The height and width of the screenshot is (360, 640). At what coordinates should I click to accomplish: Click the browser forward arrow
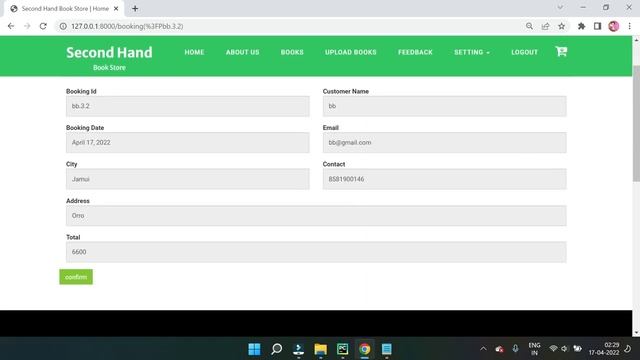(x=27, y=26)
